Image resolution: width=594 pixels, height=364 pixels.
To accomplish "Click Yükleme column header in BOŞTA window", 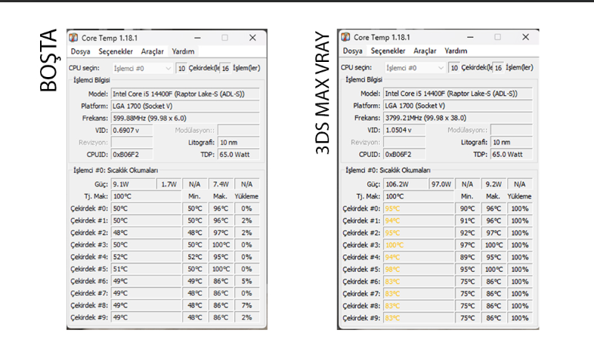I will click(246, 196).
